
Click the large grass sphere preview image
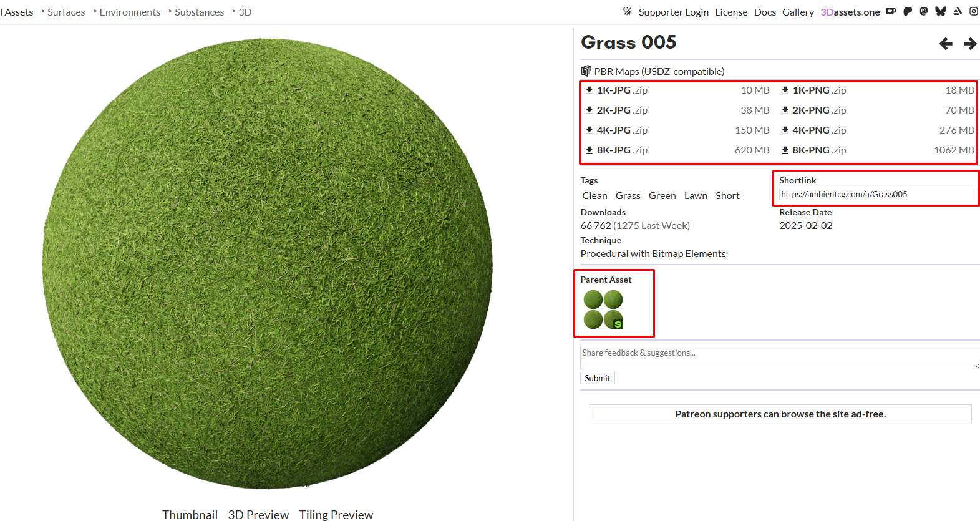point(268,263)
